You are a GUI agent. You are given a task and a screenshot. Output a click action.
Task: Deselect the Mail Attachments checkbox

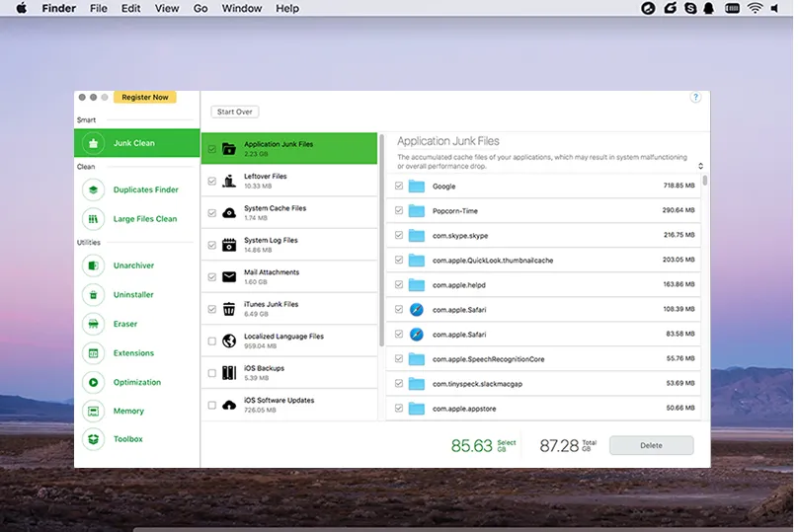[x=212, y=277]
